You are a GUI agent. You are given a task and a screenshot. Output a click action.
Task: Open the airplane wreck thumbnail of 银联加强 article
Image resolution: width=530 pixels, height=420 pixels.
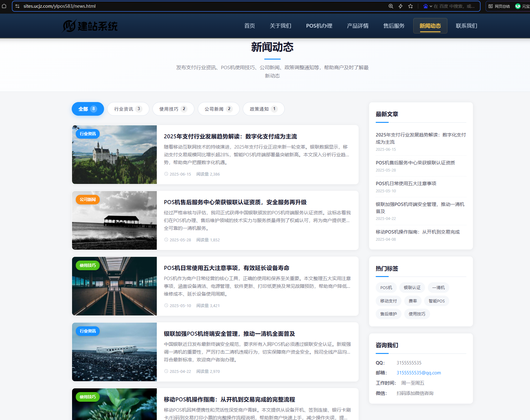[x=114, y=352]
